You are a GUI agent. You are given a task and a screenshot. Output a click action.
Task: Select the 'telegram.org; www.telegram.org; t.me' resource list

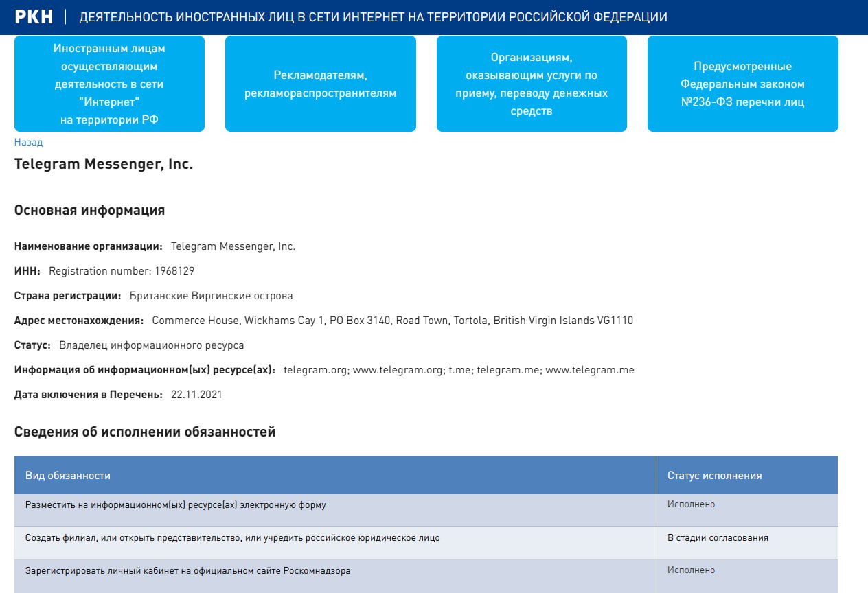(459, 370)
